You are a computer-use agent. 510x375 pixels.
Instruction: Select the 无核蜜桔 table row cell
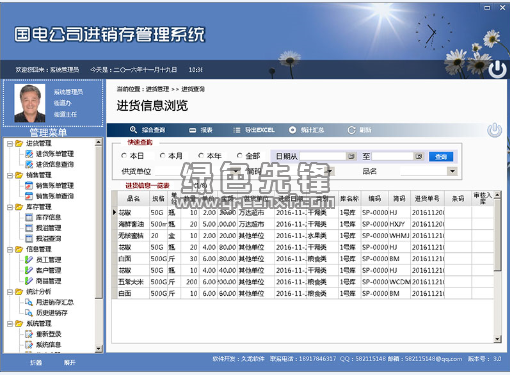point(133,236)
